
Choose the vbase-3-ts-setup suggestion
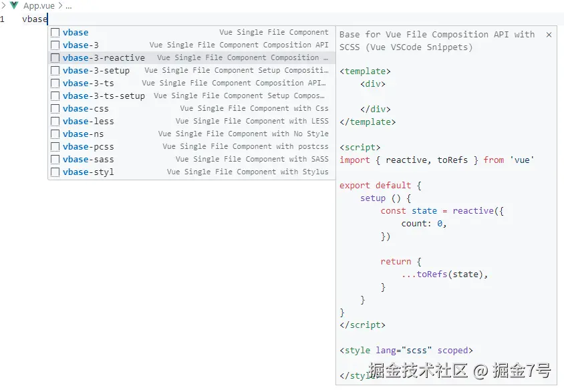tap(192, 96)
